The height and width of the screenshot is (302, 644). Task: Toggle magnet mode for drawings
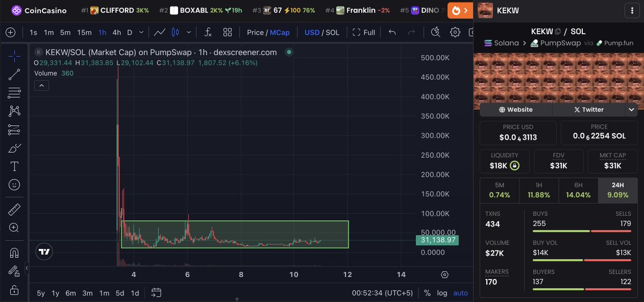click(14, 252)
